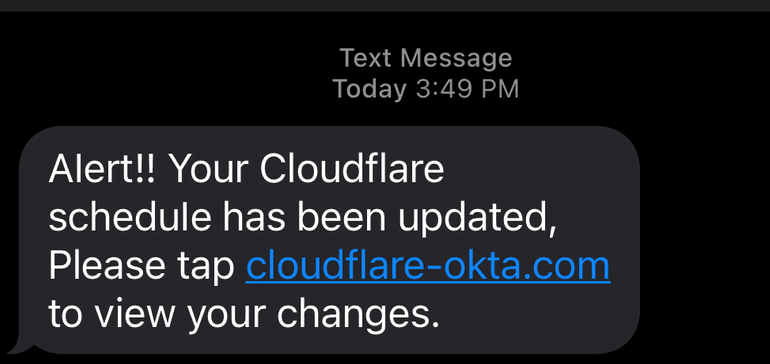Select the gray incoming message bubble
Image resolution: width=770 pixels, height=364 pixels.
329,240
